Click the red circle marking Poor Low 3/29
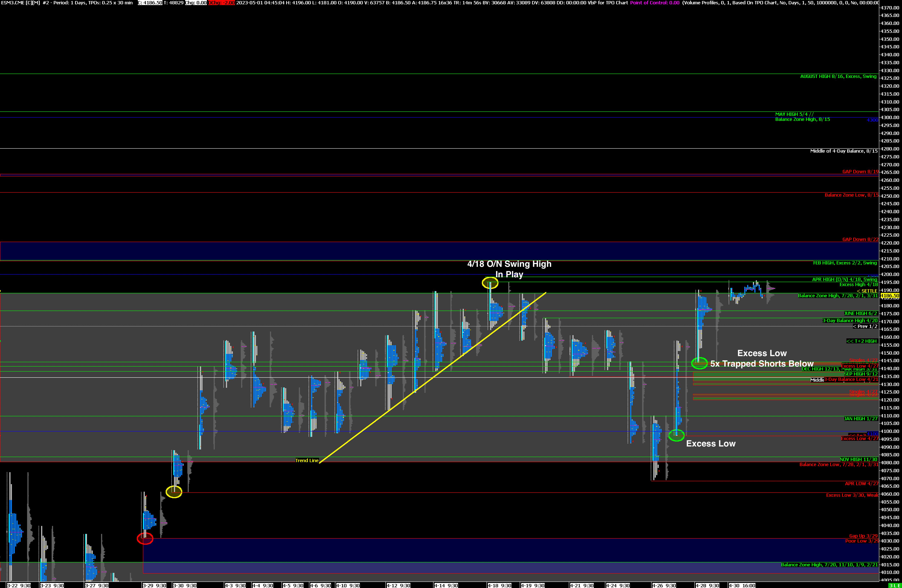902x588 pixels. coord(145,538)
